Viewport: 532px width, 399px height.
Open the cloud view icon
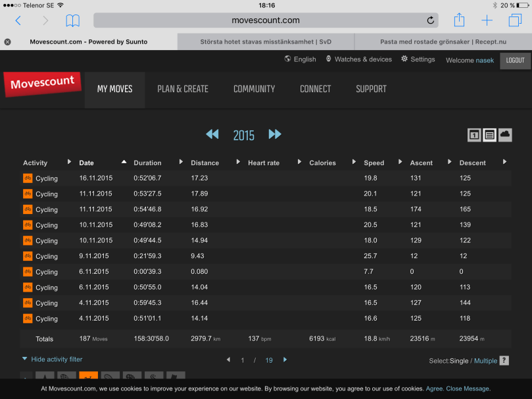point(505,134)
